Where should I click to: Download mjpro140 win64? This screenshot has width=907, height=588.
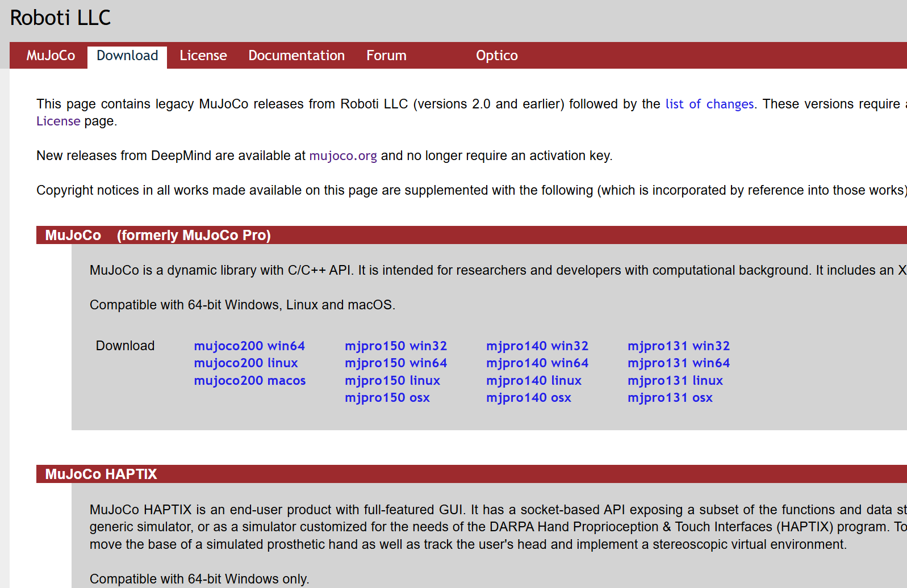[x=537, y=363]
